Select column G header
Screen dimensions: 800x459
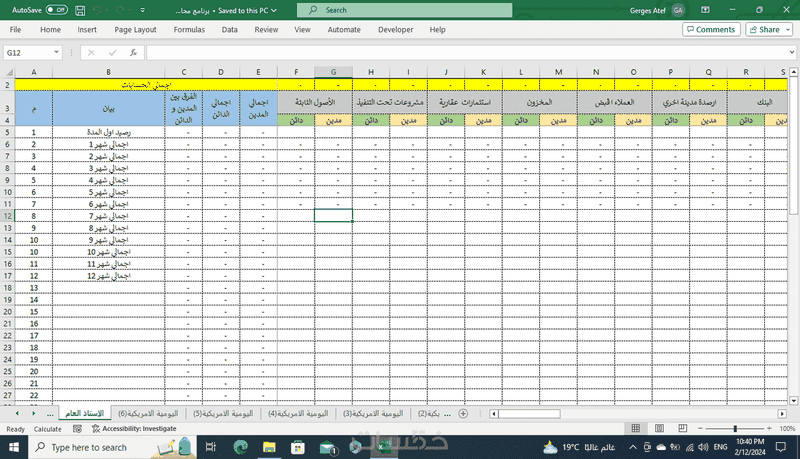tap(334, 72)
